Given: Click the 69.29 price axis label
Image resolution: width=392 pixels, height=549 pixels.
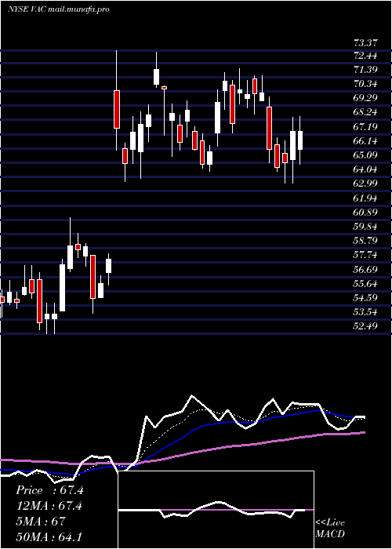Looking at the screenshot, I should point(366,98).
